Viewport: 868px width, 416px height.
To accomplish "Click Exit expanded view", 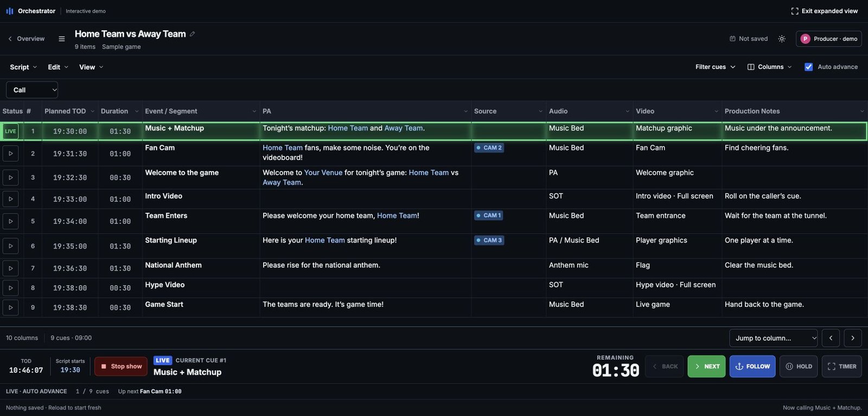I will (x=825, y=11).
